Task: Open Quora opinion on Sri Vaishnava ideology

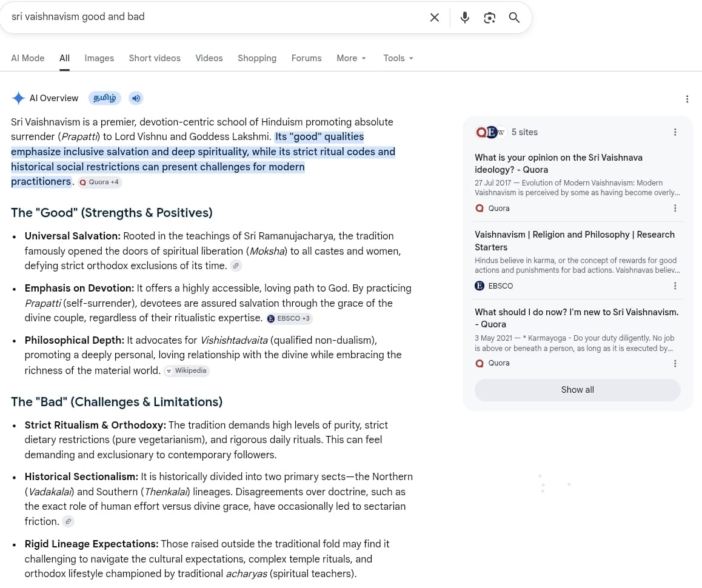Action: pyautogui.click(x=558, y=164)
